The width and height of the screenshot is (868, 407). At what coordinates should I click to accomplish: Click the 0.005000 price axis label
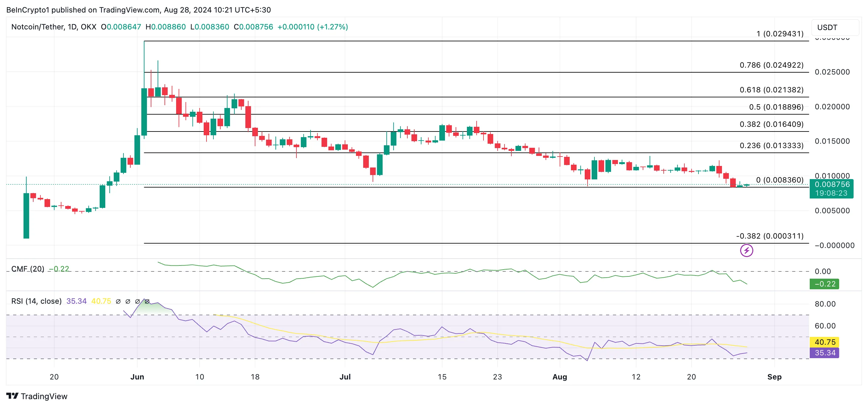pyautogui.click(x=832, y=211)
